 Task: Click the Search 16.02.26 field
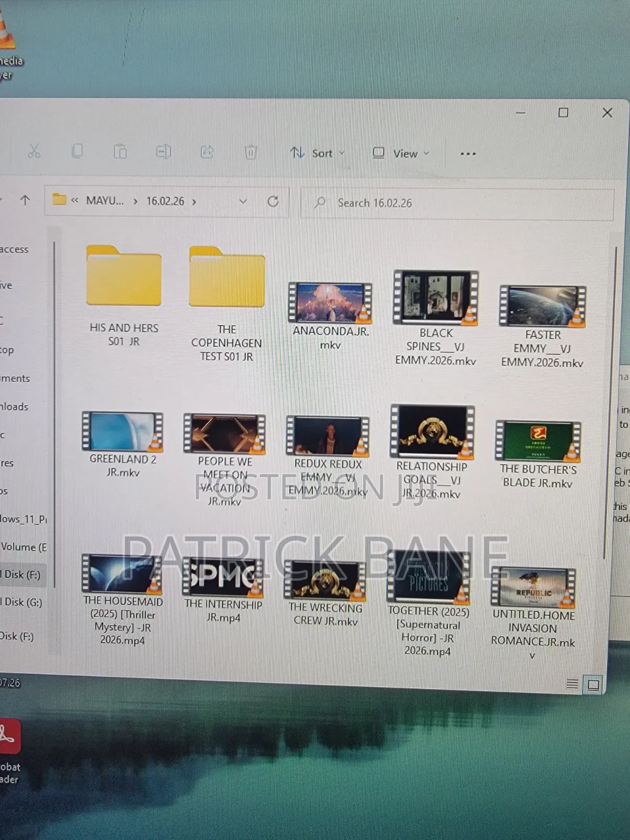[457, 203]
